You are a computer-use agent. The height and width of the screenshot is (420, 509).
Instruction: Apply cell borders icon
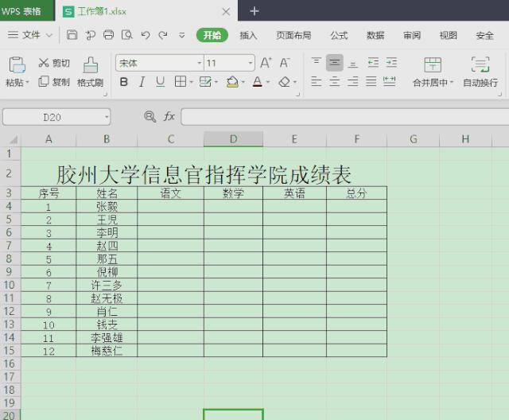(x=181, y=82)
